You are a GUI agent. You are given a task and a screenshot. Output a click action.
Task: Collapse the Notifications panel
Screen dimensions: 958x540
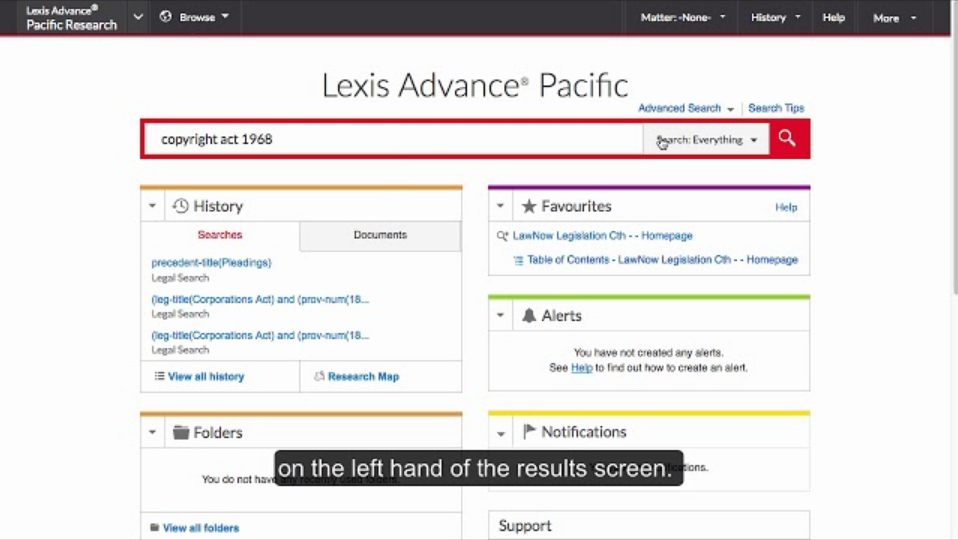click(x=500, y=433)
